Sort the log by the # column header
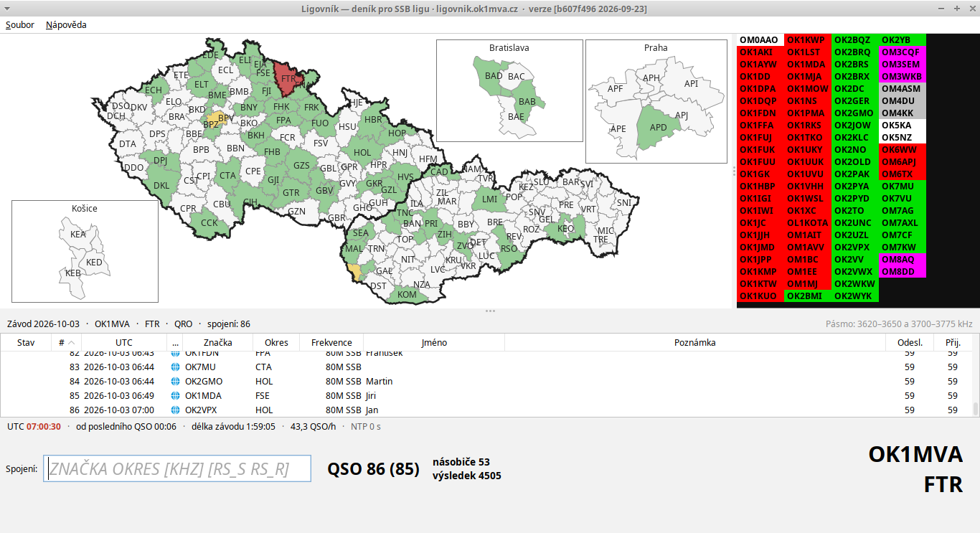 click(66, 342)
